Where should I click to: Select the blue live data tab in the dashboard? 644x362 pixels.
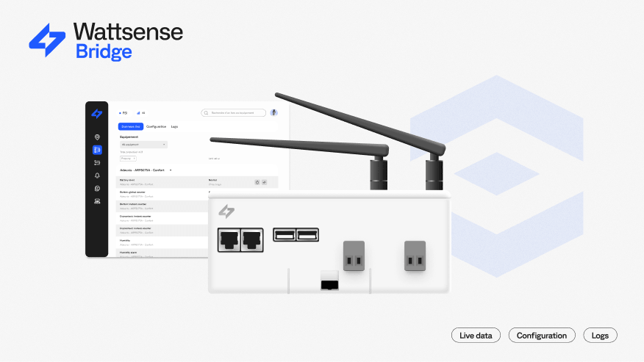point(131,126)
